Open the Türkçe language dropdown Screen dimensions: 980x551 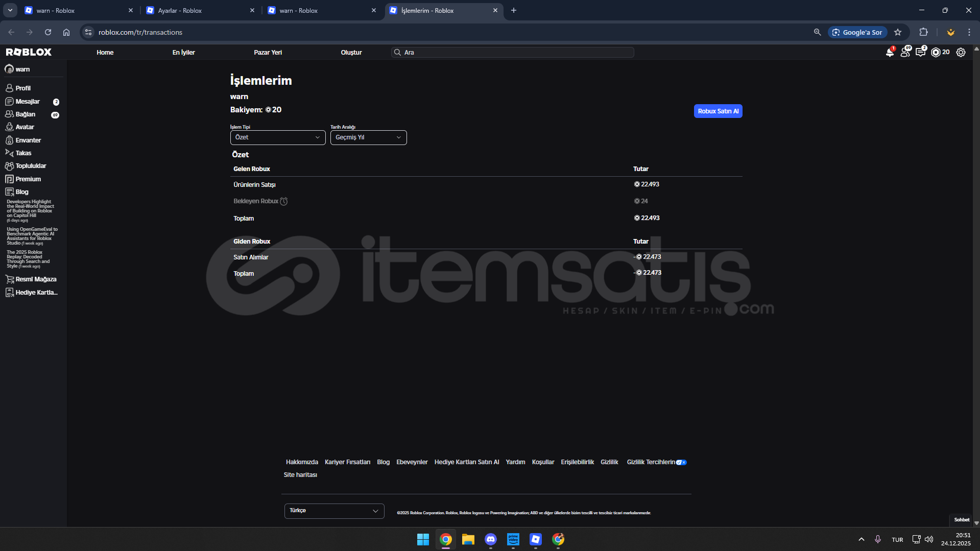pyautogui.click(x=334, y=511)
